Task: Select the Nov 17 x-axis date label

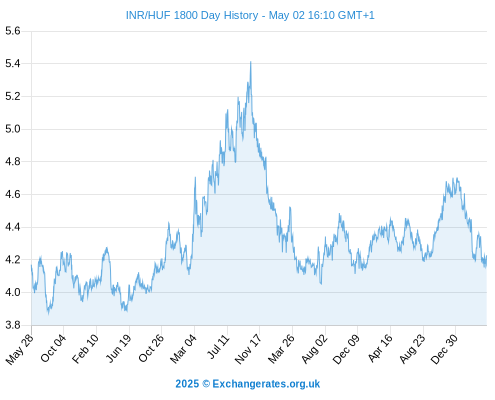Action: coord(248,349)
